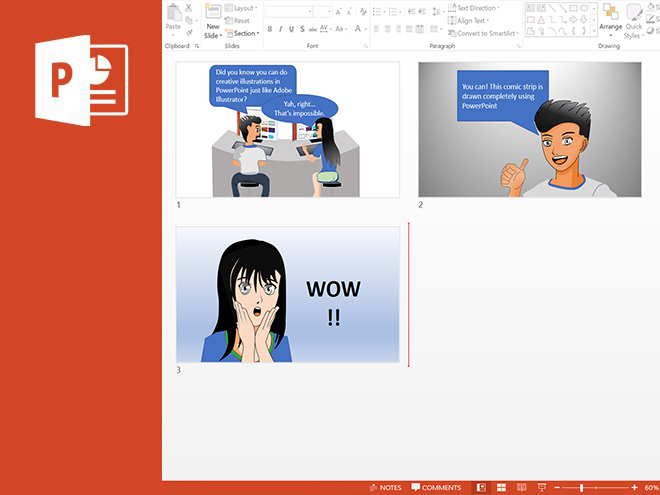Click the COMMENTS button in status bar
This screenshot has width=660, height=495.
(x=436, y=487)
